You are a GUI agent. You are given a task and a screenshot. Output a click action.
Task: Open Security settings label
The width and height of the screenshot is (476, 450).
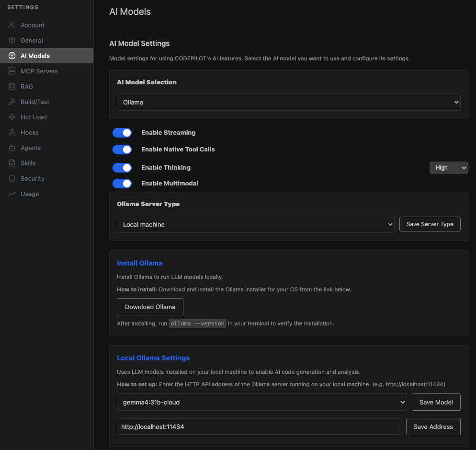coord(33,179)
